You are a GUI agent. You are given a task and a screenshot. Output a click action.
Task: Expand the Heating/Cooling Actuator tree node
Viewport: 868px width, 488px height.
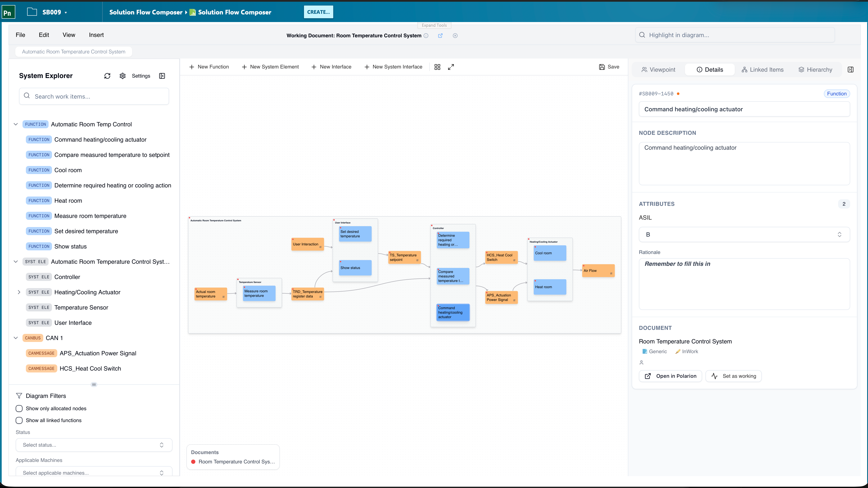(x=19, y=292)
